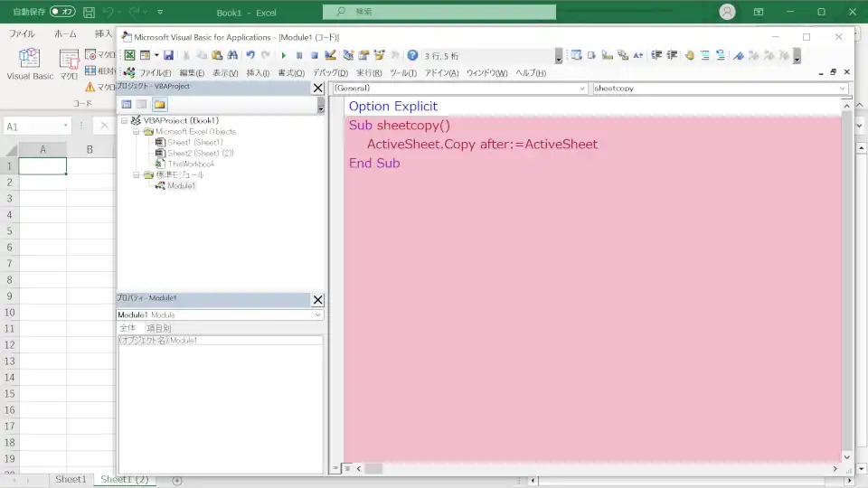Select the Sheet1 worksheet tab
Screen dimensions: 868x488
point(71,479)
